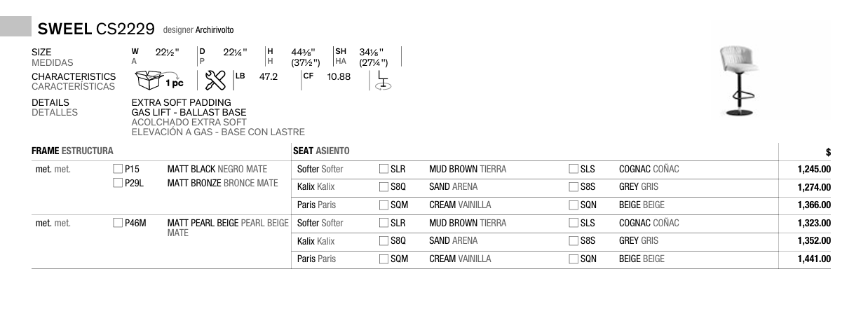Click the SEAT ASIENTO column header
This screenshot has height=309, width=868.
click(x=321, y=151)
